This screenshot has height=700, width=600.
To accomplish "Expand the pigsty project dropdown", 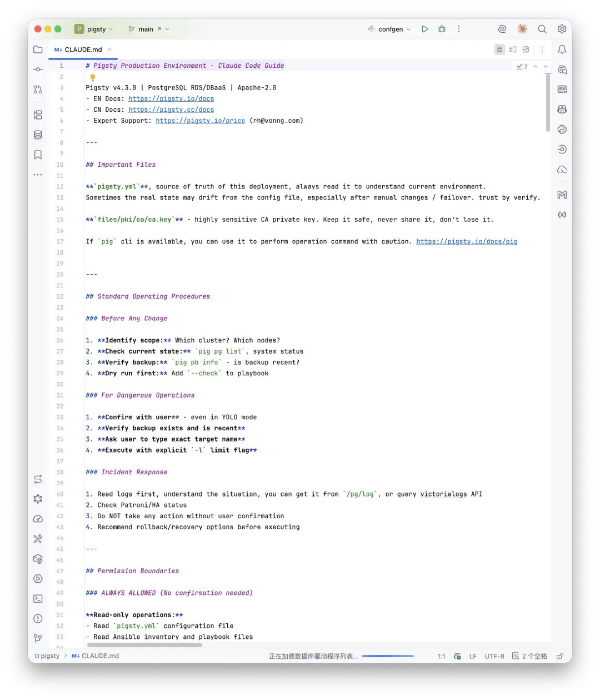I will coord(96,29).
